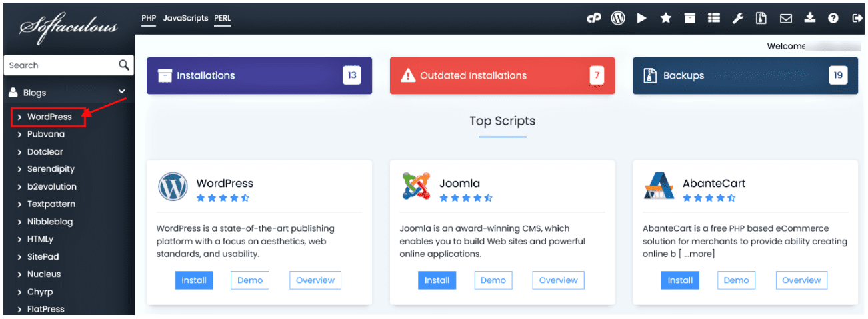View the AbanteCart Demo
868x319 pixels.
tap(737, 280)
